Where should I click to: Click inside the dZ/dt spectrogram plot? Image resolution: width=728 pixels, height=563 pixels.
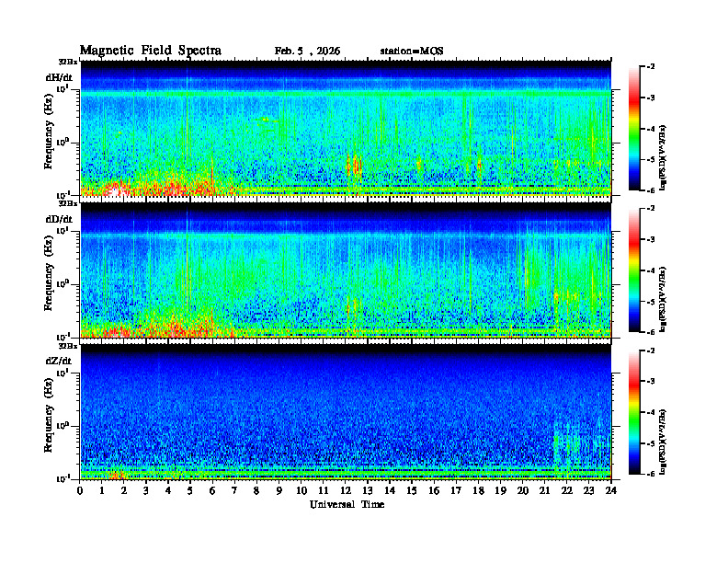[x=346, y=412]
